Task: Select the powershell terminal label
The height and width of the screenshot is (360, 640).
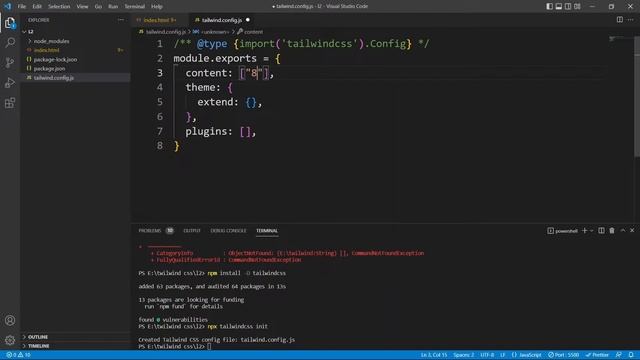Action: 562,231
